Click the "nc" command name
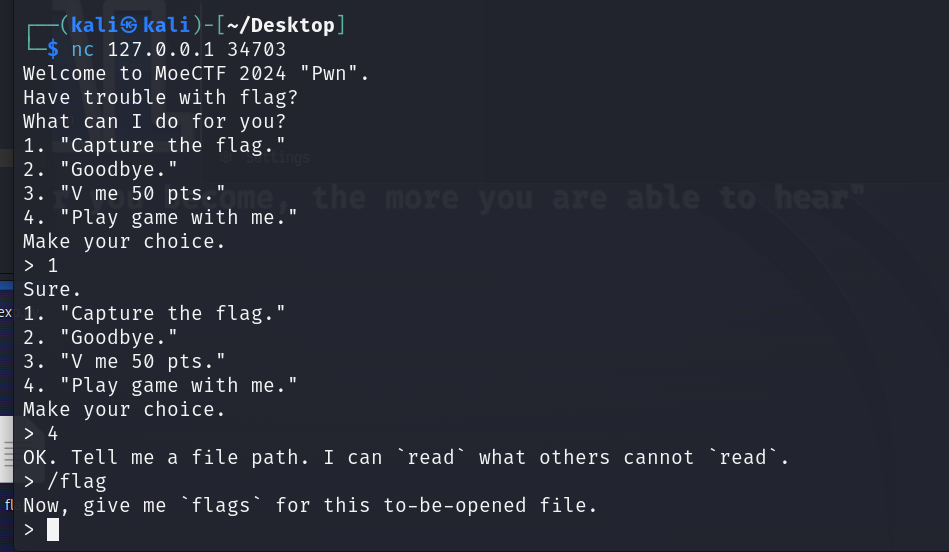The width and height of the screenshot is (949, 552). tap(83, 50)
